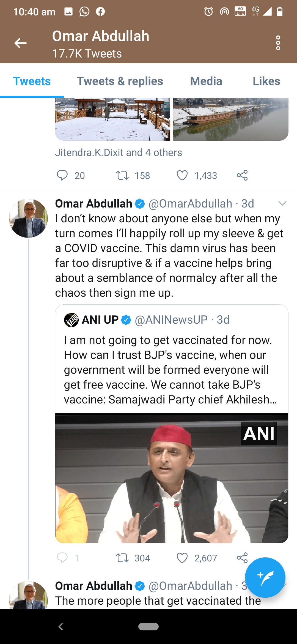This screenshot has height=644, width=297.
Task: Retweet the snow photos tweet
Action: (x=122, y=175)
